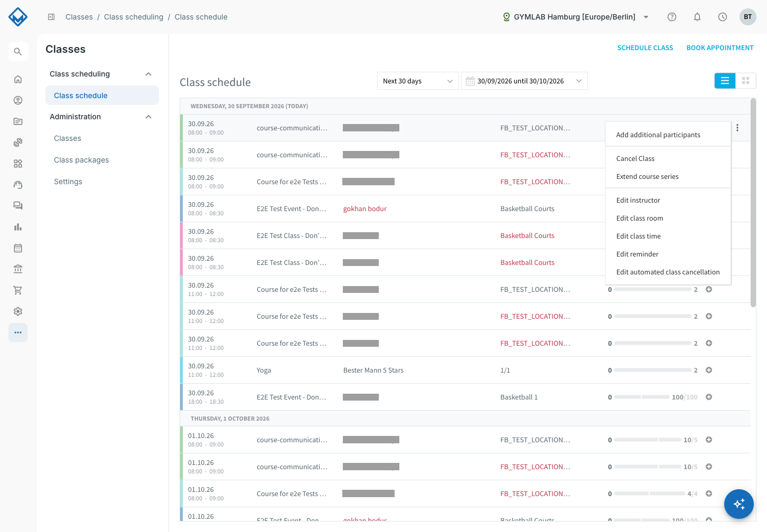Choose Extend course series
The height and width of the screenshot is (532, 767).
(x=668, y=177)
